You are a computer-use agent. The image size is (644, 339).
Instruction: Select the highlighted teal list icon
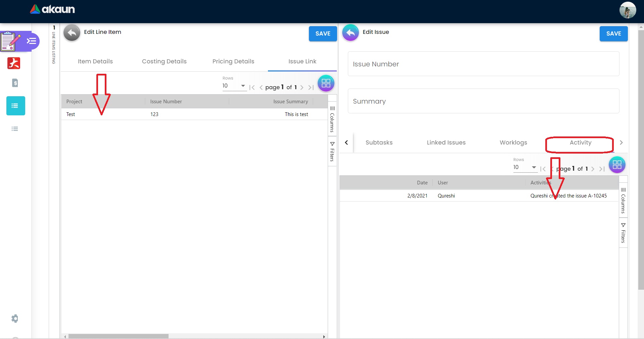(15, 106)
